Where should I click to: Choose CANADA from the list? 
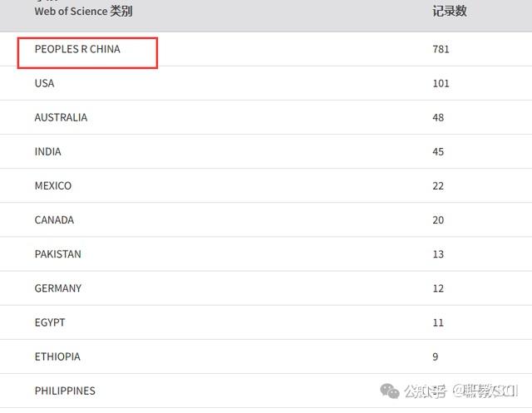pos(54,220)
